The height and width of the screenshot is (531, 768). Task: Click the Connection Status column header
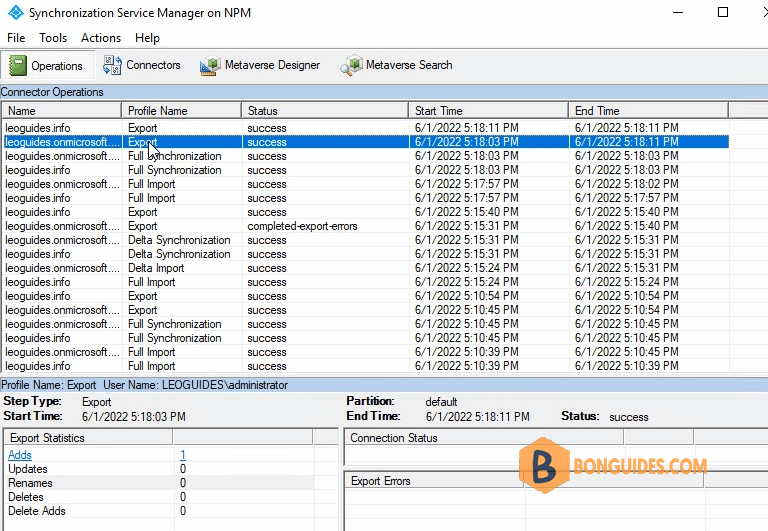484,438
